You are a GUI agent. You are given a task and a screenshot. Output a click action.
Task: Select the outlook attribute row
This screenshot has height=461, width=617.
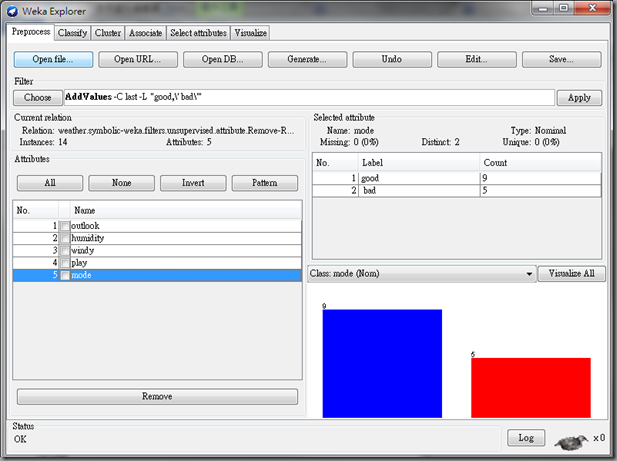coord(157,226)
